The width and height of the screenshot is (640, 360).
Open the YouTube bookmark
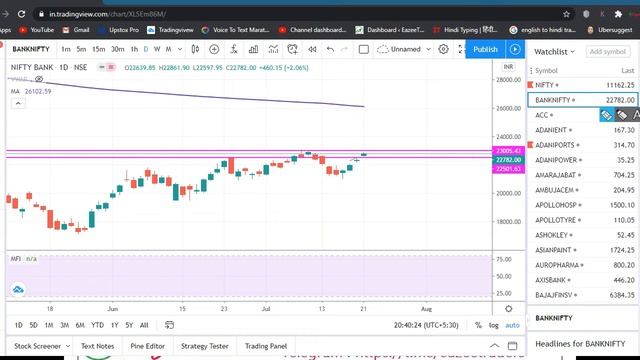[x=36, y=30]
